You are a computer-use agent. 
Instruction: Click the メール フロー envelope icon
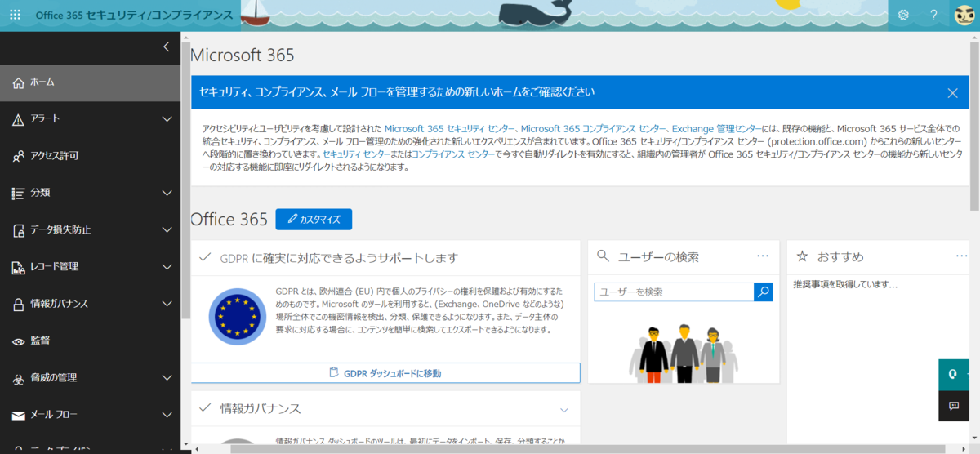(18, 415)
